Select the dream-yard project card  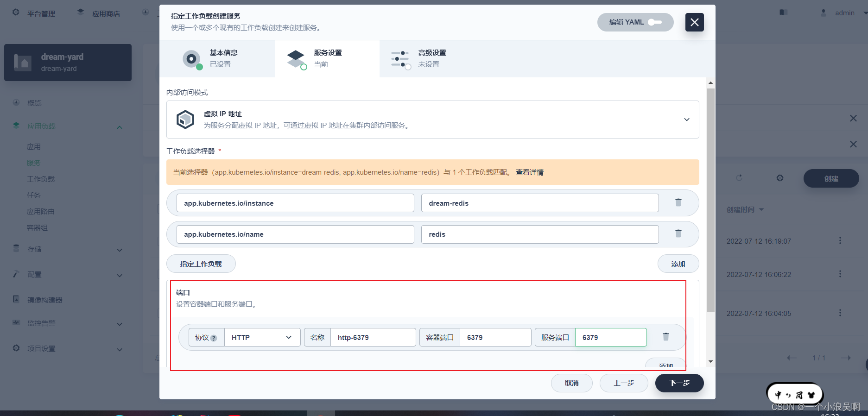coord(68,63)
